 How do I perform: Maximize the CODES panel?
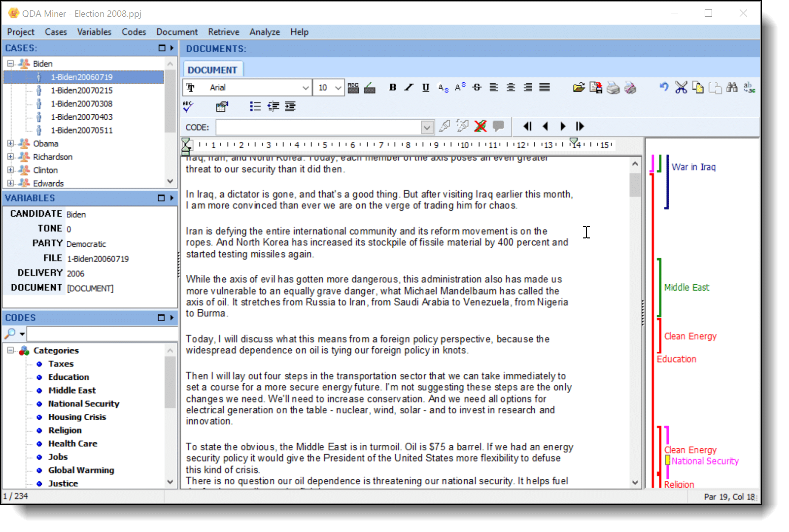point(161,318)
